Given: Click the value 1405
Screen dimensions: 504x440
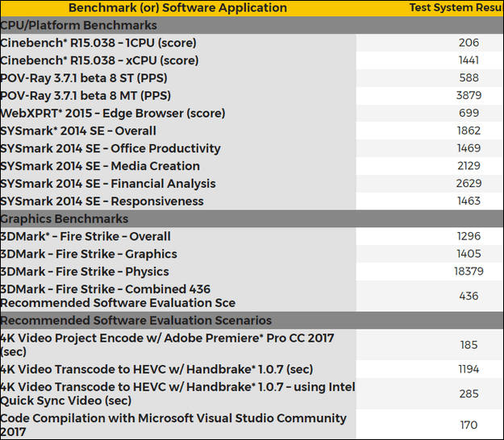Looking at the screenshot, I should 469,254.
